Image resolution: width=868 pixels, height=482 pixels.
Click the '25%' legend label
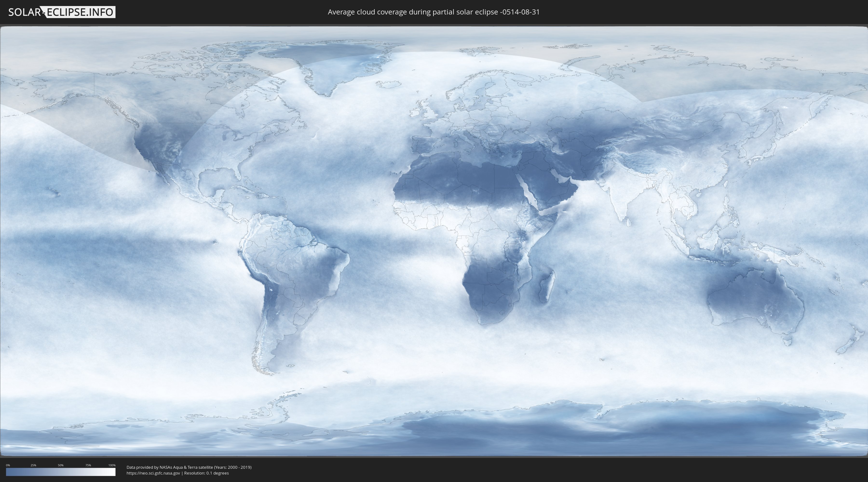(33, 465)
